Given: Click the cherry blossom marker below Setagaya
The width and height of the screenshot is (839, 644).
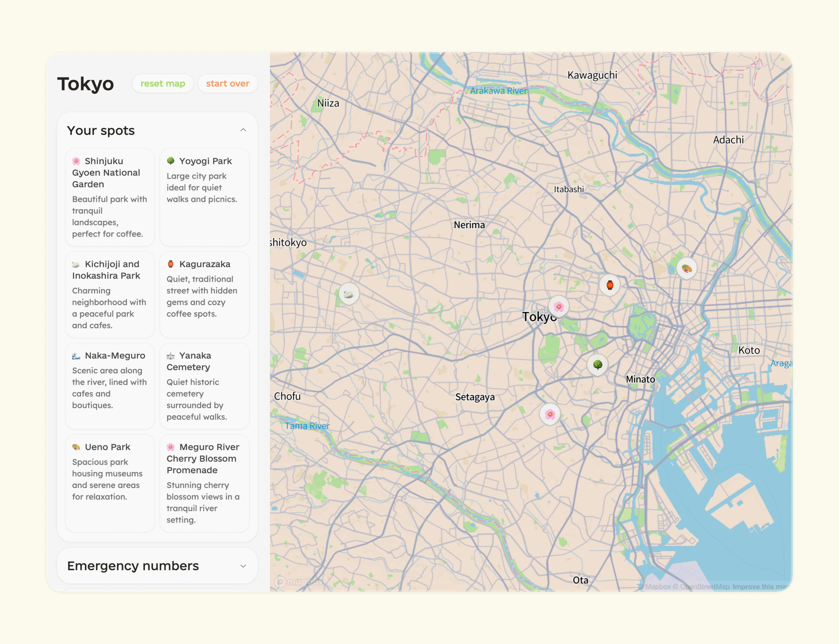Looking at the screenshot, I should [550, 414].
